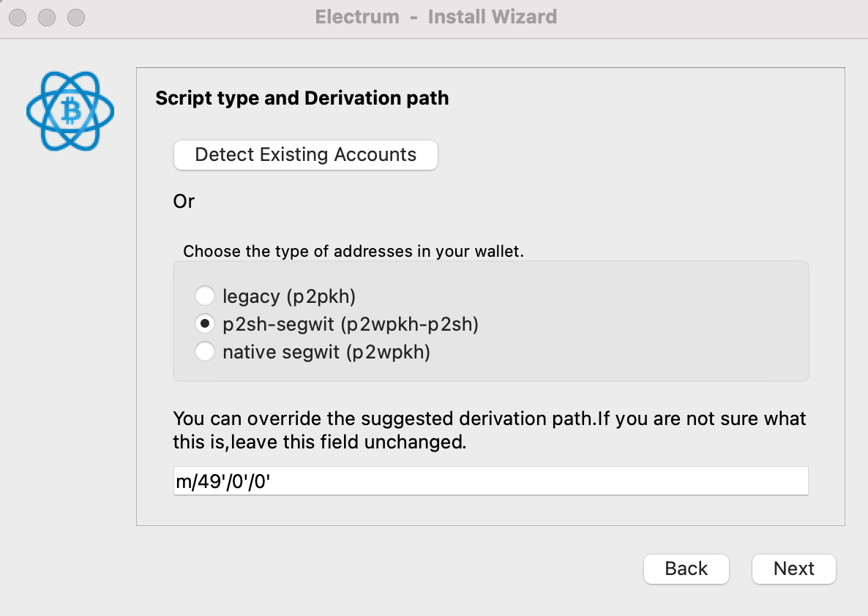
Task: Select native segwit (p2wpkh) radio option
Action: point(205,351)
